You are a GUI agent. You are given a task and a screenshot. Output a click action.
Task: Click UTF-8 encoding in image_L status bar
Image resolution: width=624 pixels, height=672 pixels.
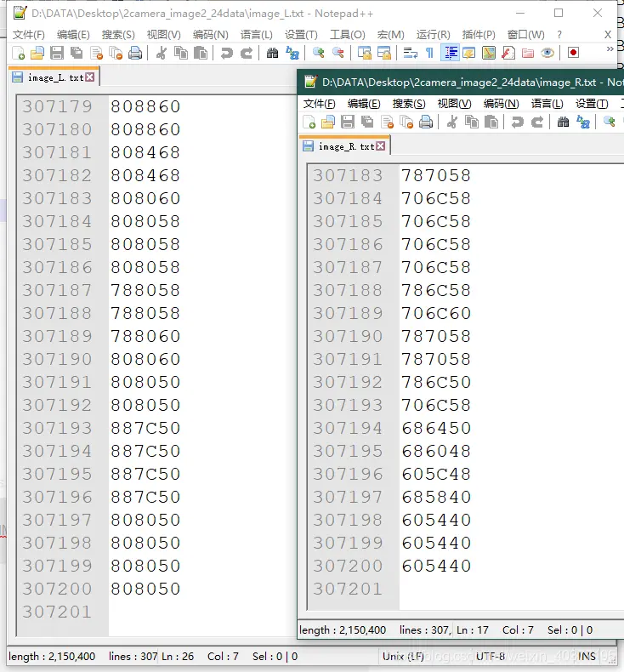(x=491, y=657)
